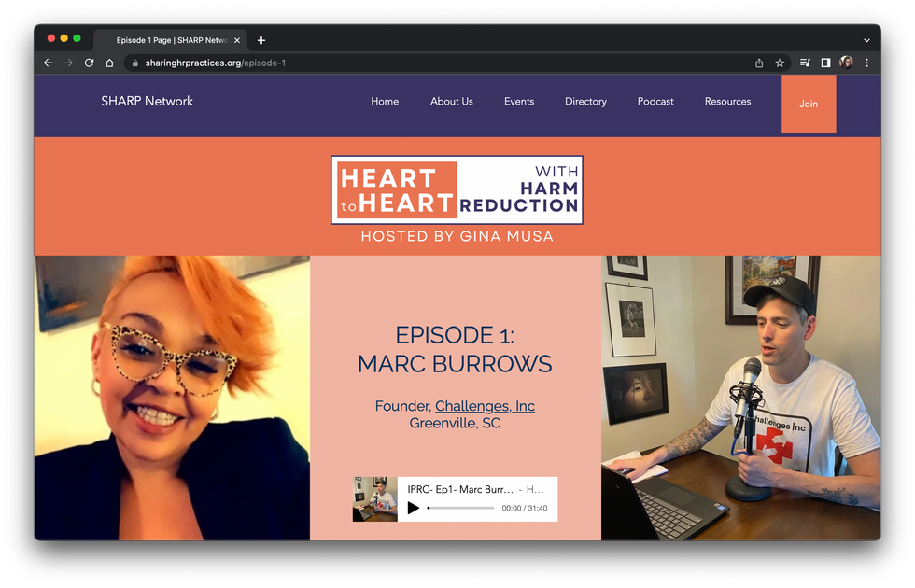Viewport: 915px width, 588px height.
Task: Open the About Us menu item
Action: click(452, 102)
